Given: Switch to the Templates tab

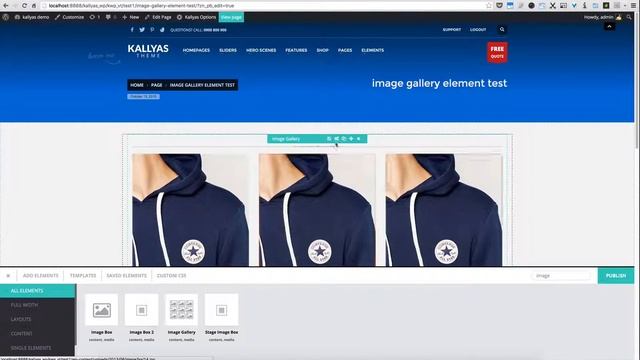Looking at the screenshot, I should (83, 276).
